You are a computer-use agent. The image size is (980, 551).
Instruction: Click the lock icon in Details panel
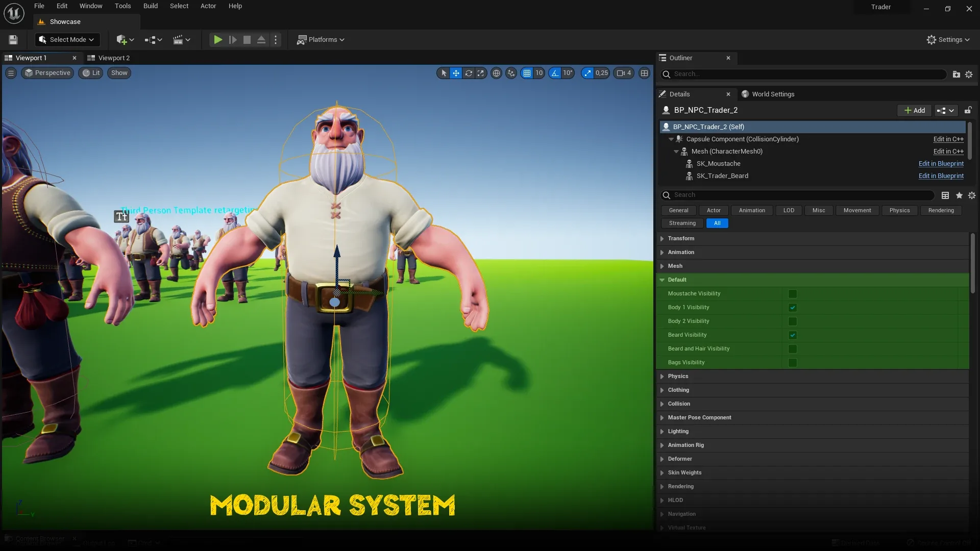pos(968,110)
